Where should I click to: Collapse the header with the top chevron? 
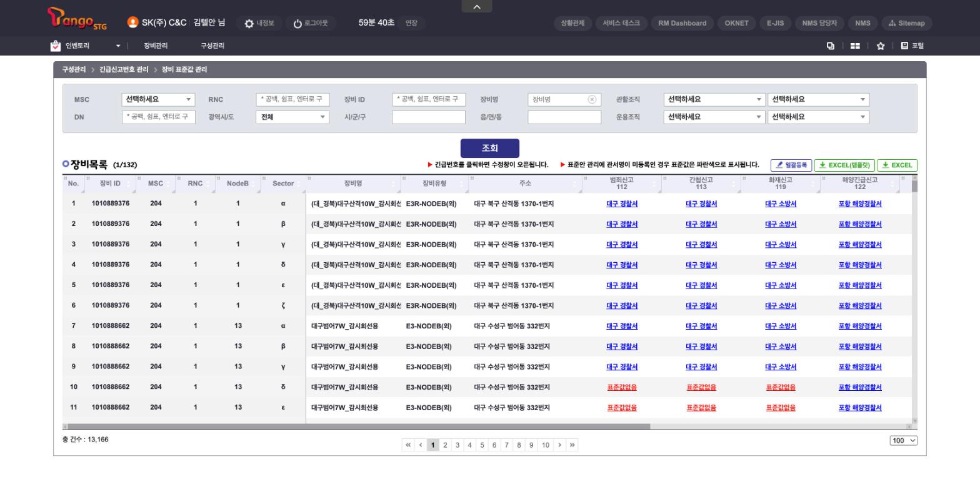[x=477, y=6]
